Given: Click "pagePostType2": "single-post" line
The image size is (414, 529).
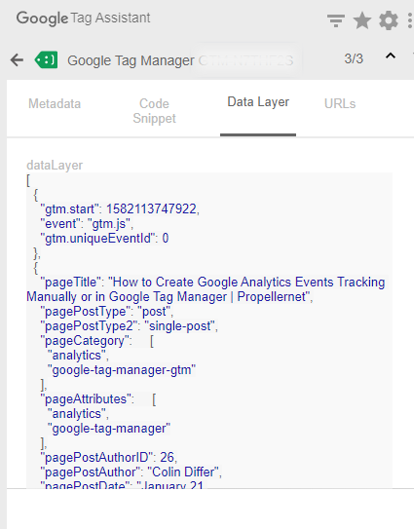Looking at the screenshot, I should (x=129, y=326).
